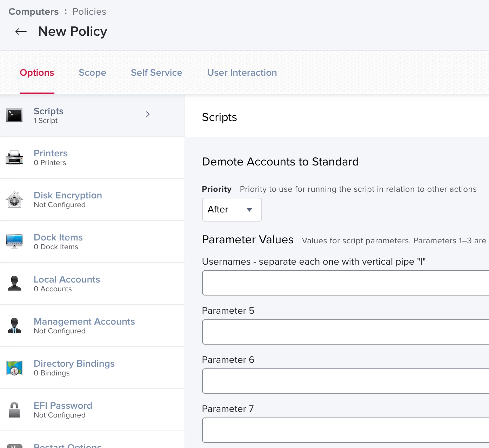The height and width of the screenshot is (448, 489).
Task: Click the Parameter 5 input field
Action: pos(346,332)
